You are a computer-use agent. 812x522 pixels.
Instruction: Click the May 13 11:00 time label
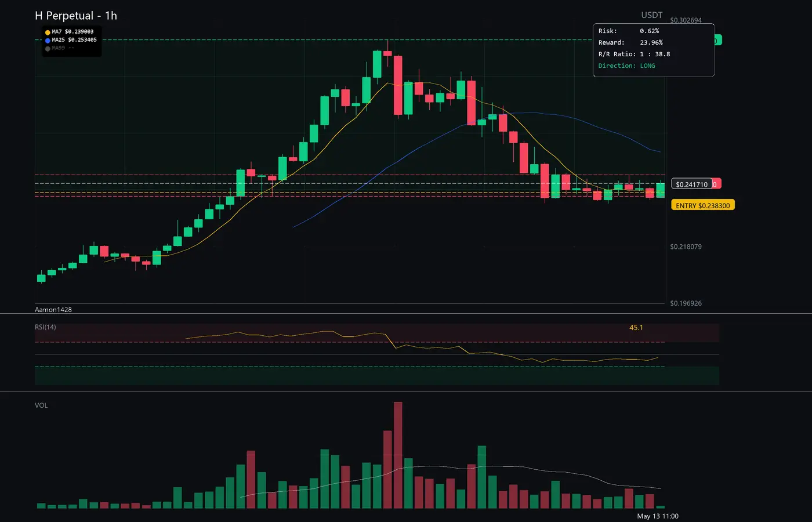click(x=658, y=516)
